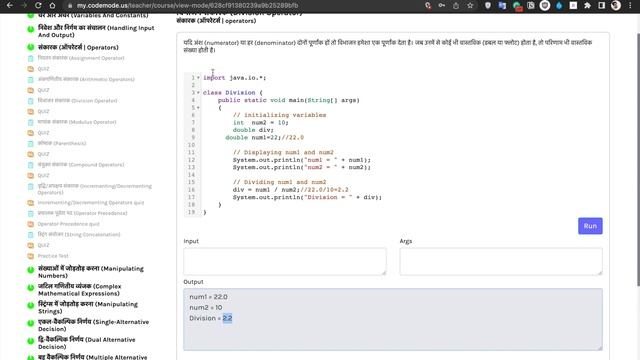
Task: Open the Incrementing/Decrementing Operators quiz
Action: pos(91,202)
